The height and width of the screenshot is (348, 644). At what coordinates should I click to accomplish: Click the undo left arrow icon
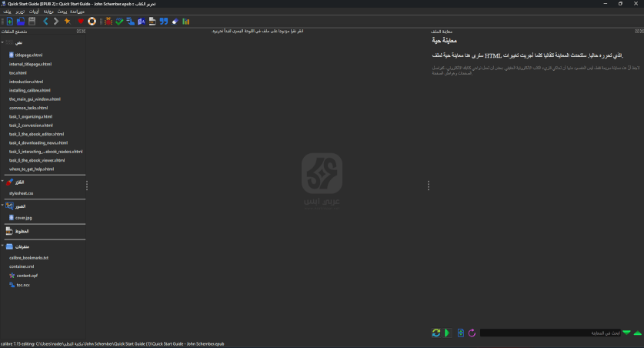45,22
